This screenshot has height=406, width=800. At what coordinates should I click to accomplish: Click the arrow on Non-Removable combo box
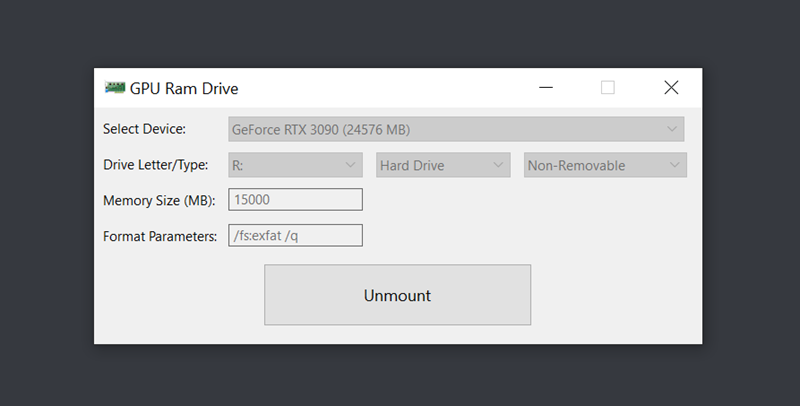click(675, 165)
